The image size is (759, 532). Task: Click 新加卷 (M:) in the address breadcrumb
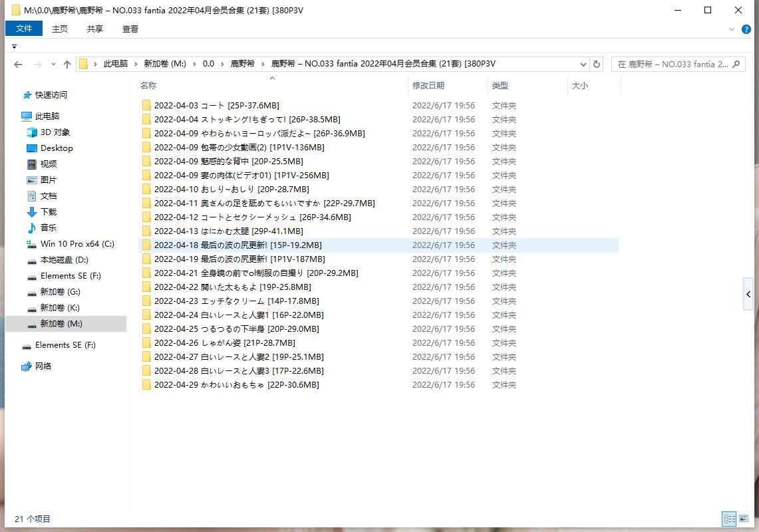point(165,64)
